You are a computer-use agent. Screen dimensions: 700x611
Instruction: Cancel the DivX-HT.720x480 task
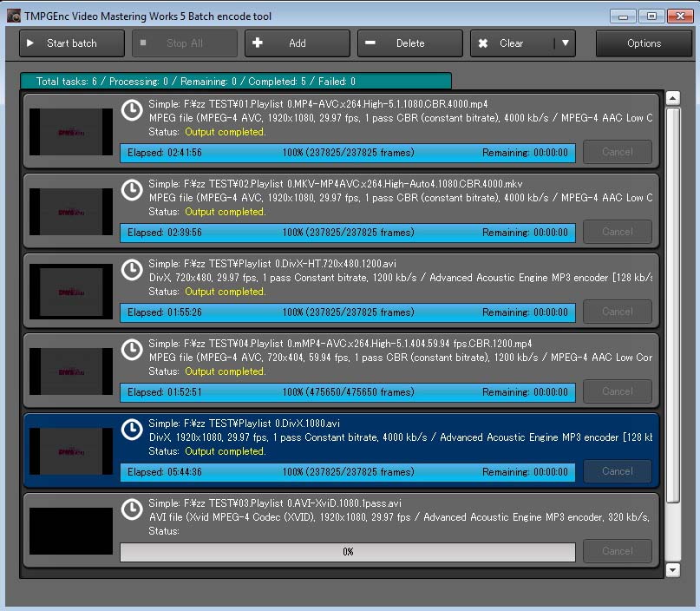(x=618, y=312)
